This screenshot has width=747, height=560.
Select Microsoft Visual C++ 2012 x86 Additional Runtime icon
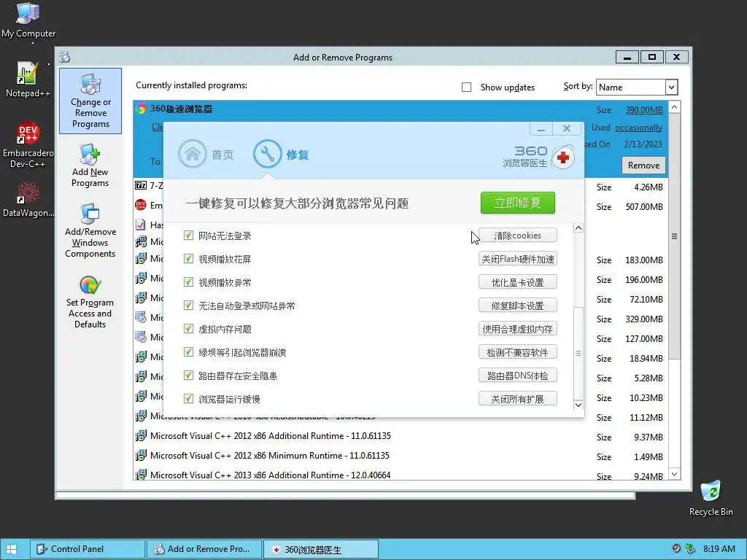tap(141, 436)
